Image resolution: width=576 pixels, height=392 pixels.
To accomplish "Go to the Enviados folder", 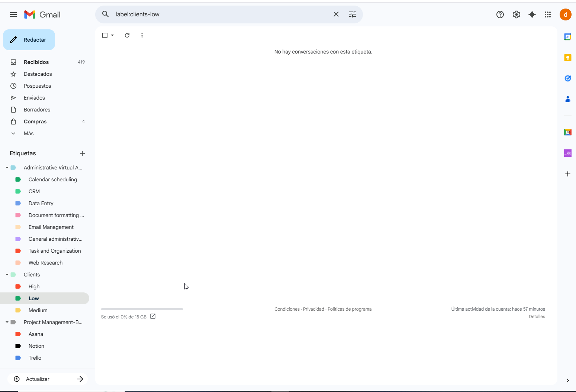I will (x=34, y=98).
